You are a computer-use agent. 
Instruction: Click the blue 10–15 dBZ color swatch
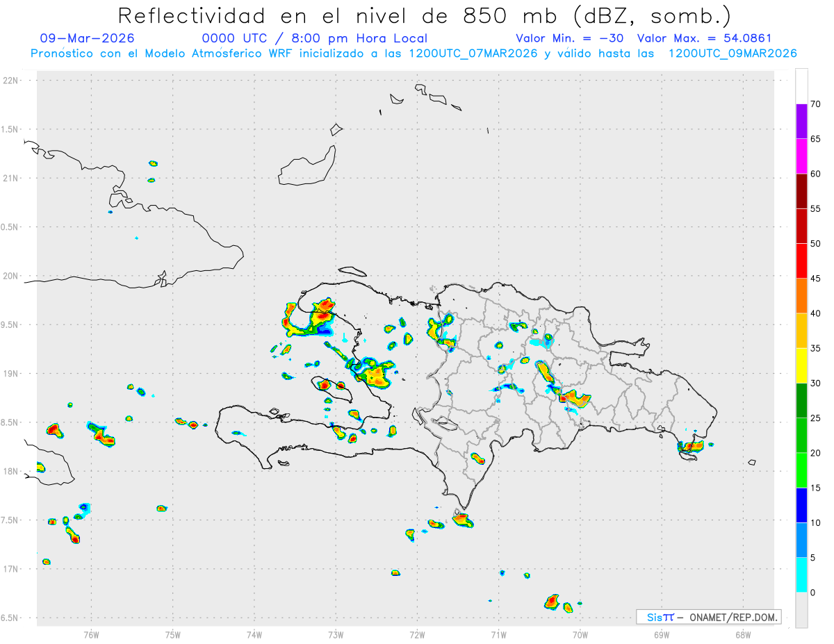tap(801, 505)
